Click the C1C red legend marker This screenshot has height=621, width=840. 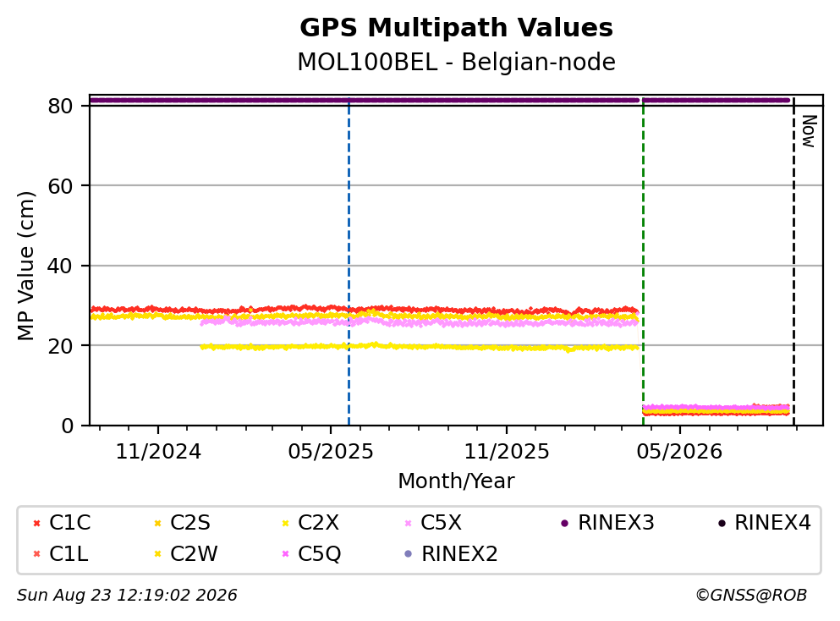coord(36,523)
